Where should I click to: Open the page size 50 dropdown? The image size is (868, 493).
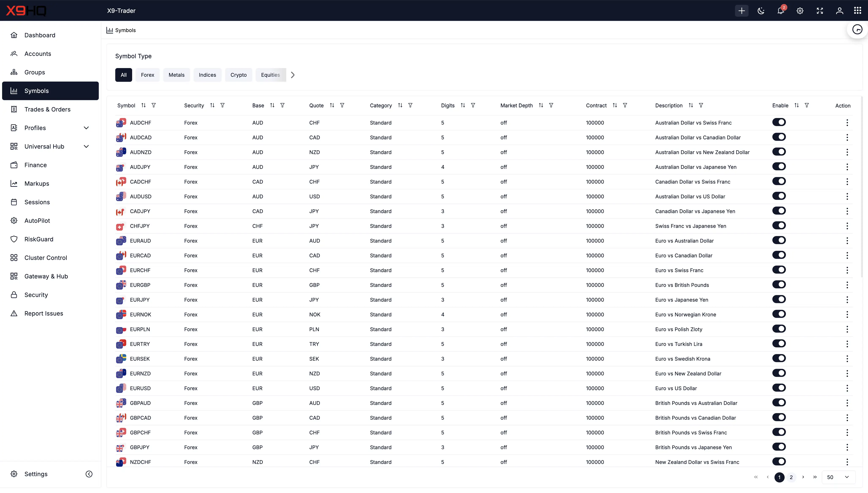(x=837, y=477)
